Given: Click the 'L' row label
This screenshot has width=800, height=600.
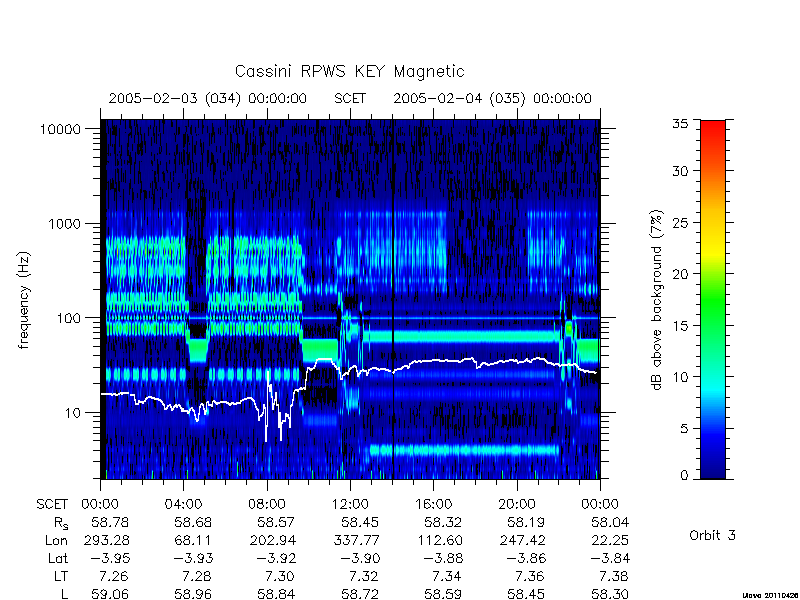Looking at the screenshot, I should [x=64, y=594].
